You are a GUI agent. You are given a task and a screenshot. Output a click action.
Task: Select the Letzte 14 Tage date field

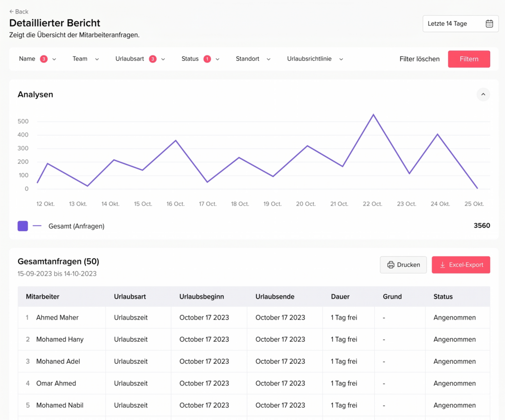[447, 24]
